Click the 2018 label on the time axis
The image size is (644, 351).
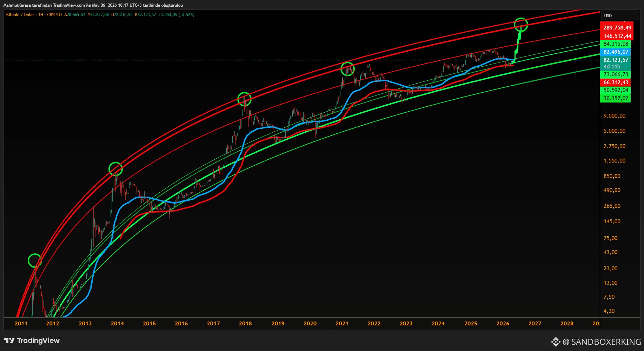245,324
